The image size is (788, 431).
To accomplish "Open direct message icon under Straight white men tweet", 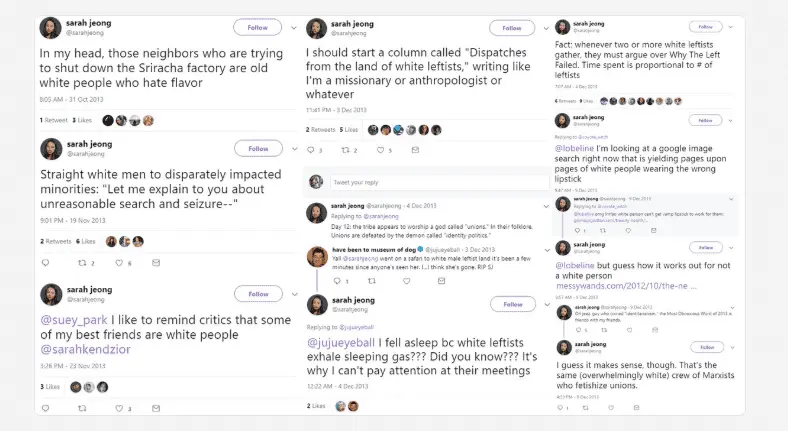I will pyautogui.click(x=156, y=263).
